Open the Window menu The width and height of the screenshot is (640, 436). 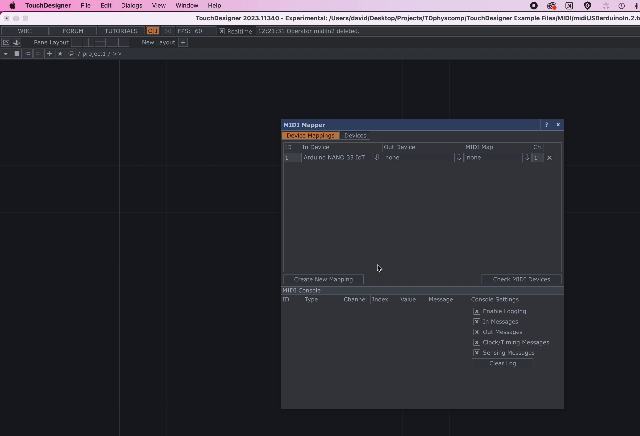coord(187,5)
